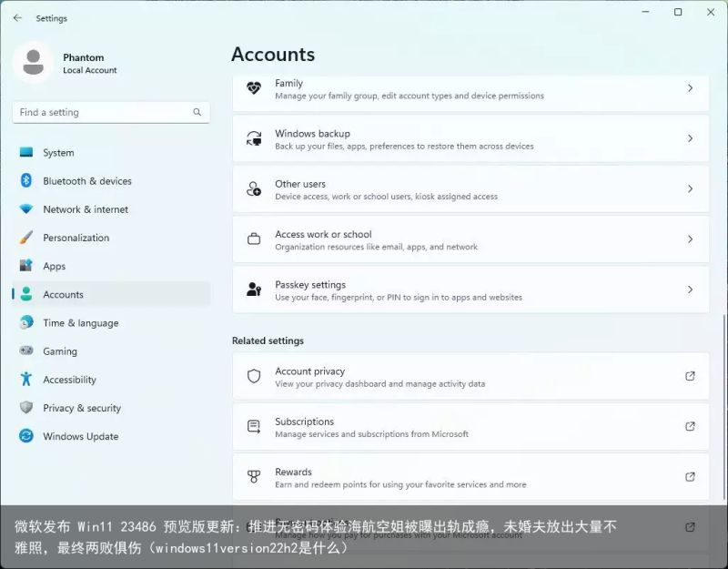Viewport: 728px width, 569px height.
Task: Open Account privacy external link icon
Action: click(x=690, y=376)
